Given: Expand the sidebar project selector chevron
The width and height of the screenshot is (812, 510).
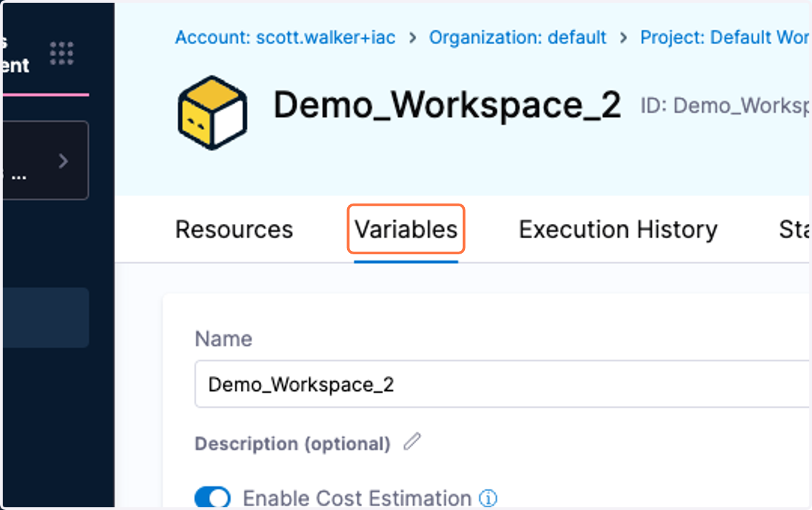Looking at the screenshot, I should [x=63, y=161].
